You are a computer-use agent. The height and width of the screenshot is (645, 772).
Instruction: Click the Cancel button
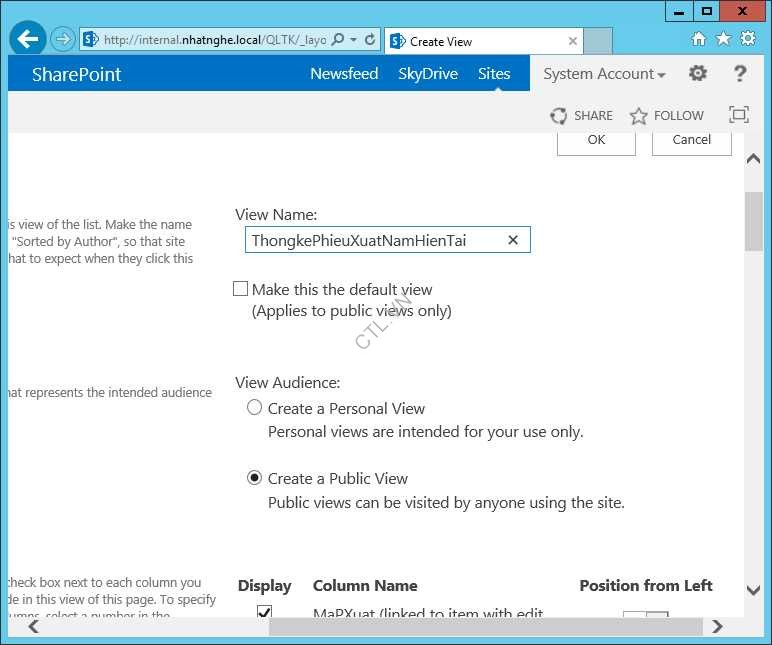(691, 140)
